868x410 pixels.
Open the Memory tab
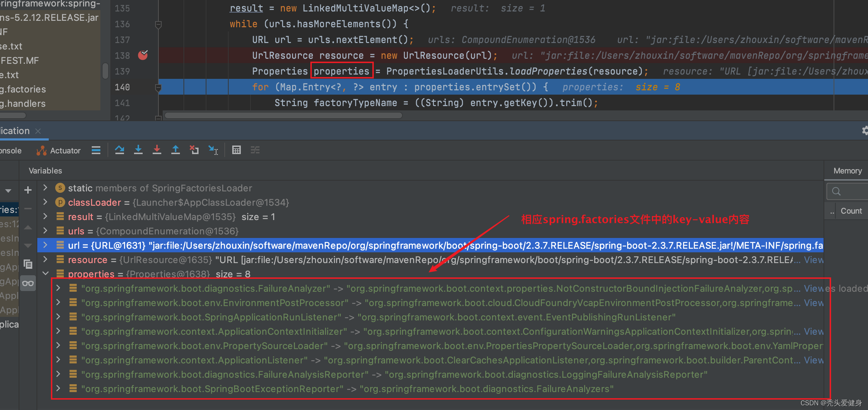[847, 171]
